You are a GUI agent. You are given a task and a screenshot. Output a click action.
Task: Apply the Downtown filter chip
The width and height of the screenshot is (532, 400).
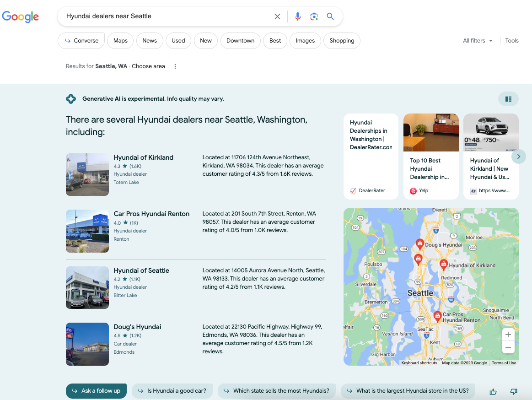[x=240, y=41]
